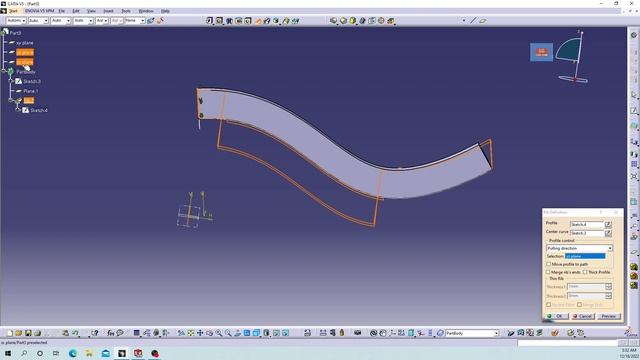Screen dimensions: 640x360
Task: Open the Edit menu
Action: point(76,11)
